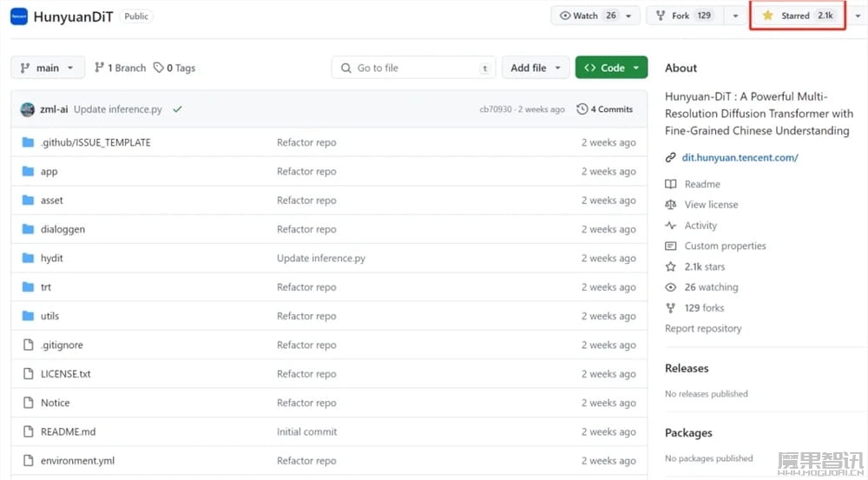Click the Public visibility badge
The image size is (868, 480).
pyautogui.click(x=136, y=16)
